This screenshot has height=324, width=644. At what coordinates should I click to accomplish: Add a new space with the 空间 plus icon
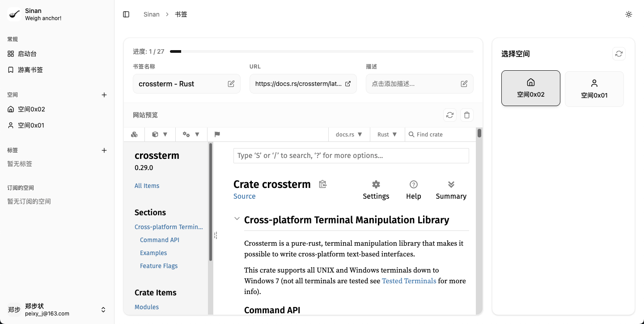click(104, 95)
